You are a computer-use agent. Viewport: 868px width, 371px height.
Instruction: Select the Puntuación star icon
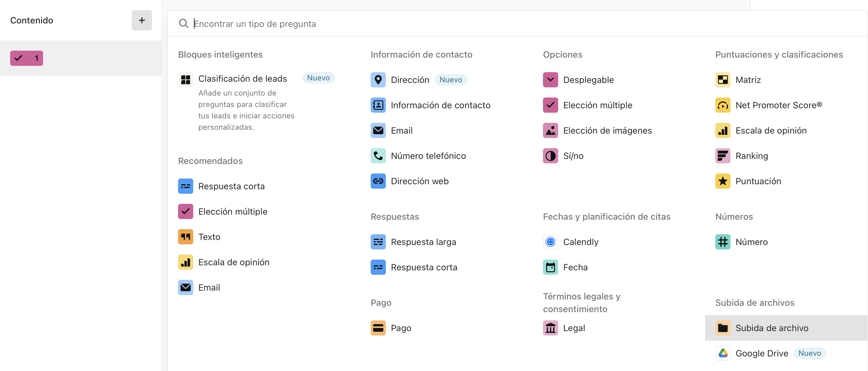pos(723,181)
